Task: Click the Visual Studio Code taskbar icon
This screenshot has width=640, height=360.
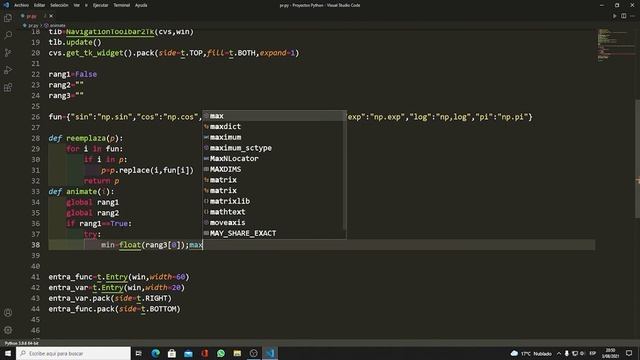Action: pyautogui.click(x=270, y=353)
